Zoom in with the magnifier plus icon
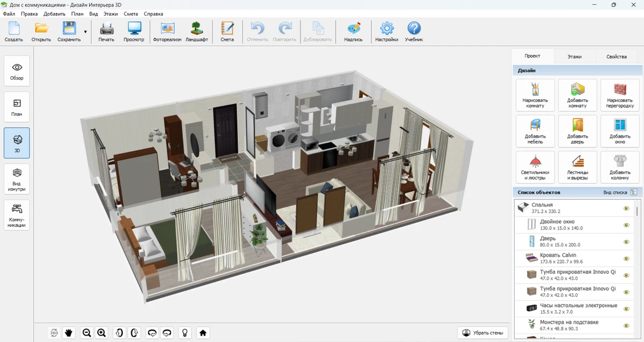 point(101,333)
